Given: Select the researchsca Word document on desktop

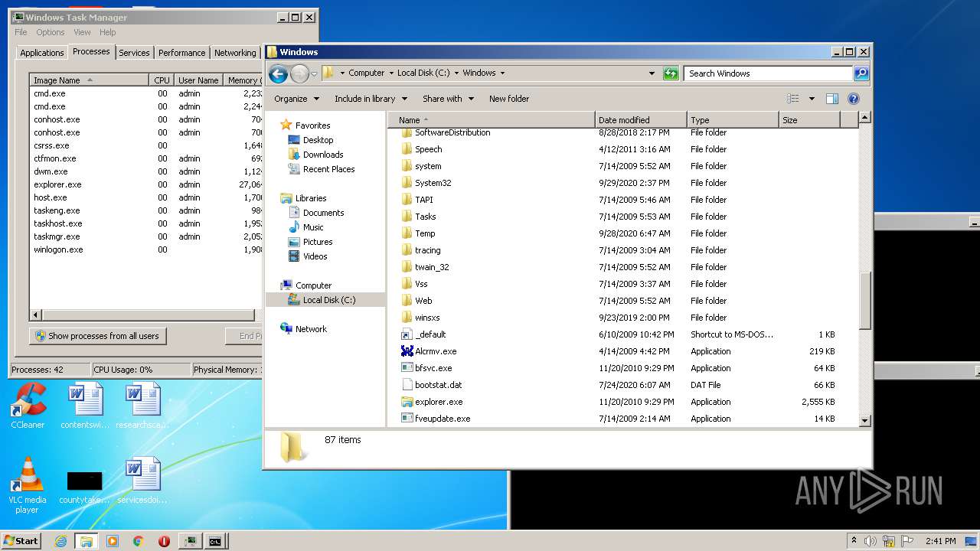Looking at the screenshot, I should [142, 406].
